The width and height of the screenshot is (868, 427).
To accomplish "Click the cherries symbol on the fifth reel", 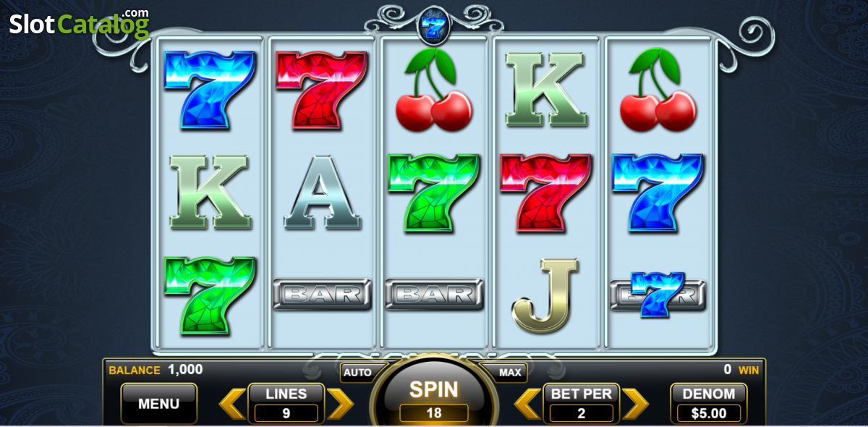I will (658, 89).
